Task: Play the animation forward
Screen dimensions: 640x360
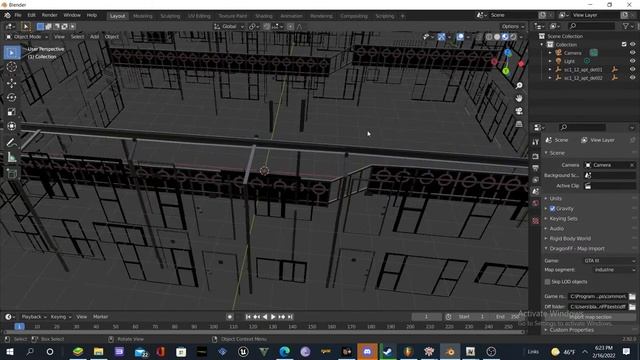Action: [x=273, y=317]
